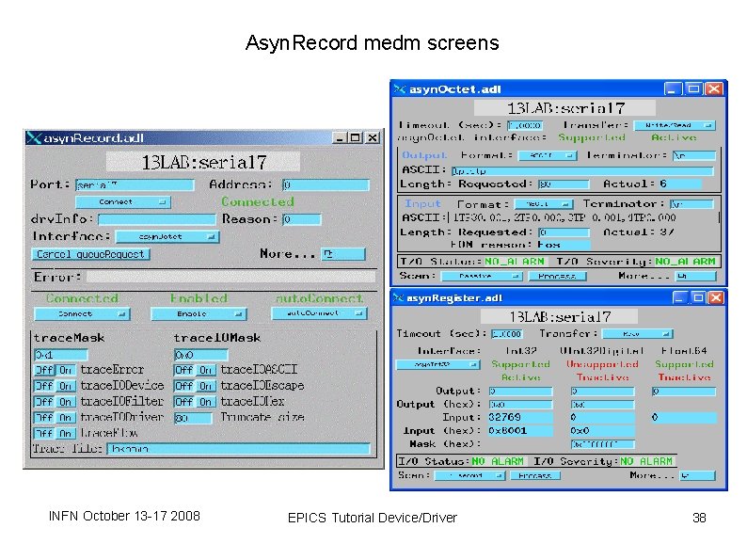Screen dimensions: 747x560
Task: Turn traceIOHex On
Action: 206,402
